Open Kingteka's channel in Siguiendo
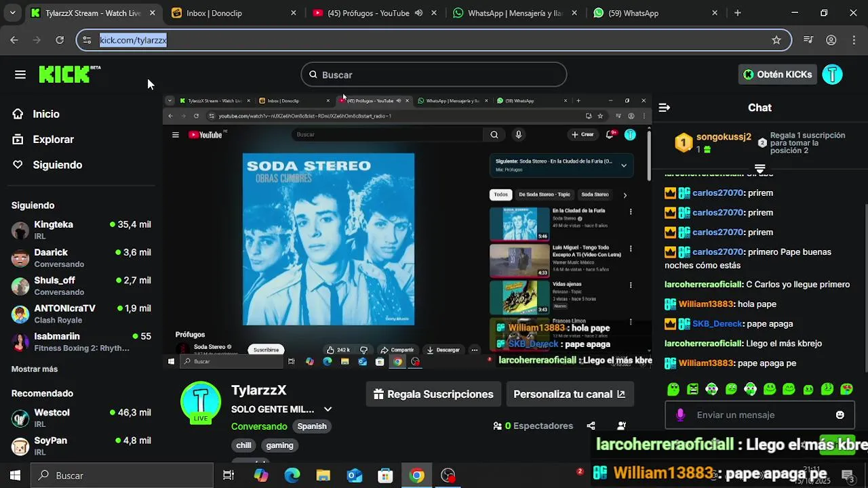 click(x=81, y=230)
